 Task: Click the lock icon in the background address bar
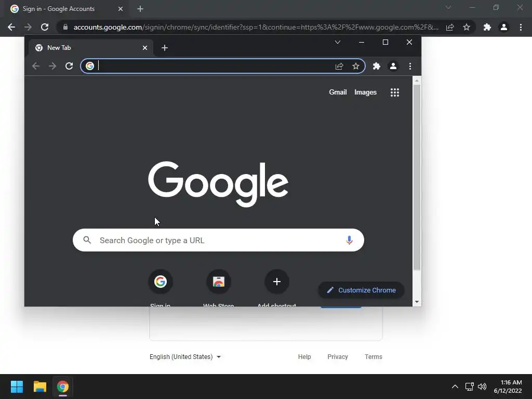coord(65,27)
